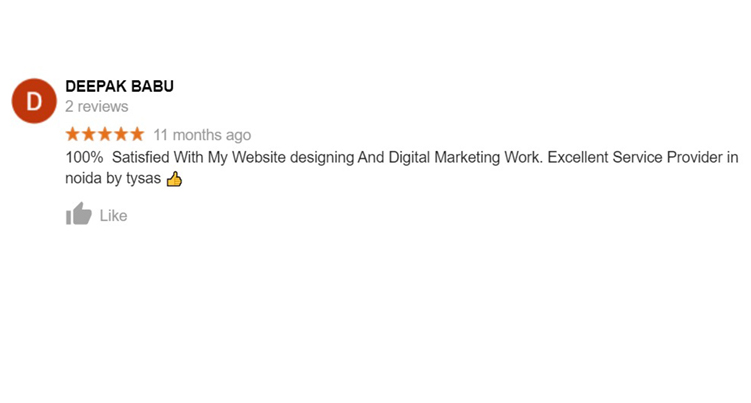Viewport: 751px width, 403px height.
Task: Click the word tysas in the review
Action: [143, 179]
